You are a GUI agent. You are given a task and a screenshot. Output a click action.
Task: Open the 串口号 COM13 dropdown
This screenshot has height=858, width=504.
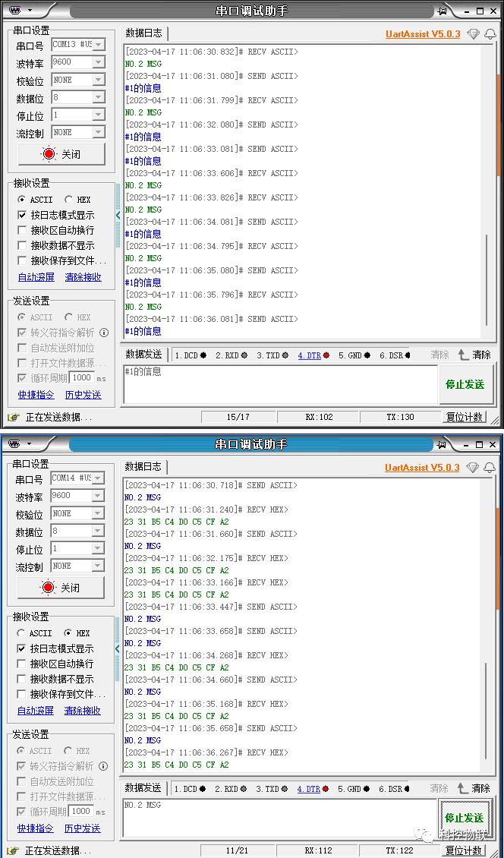[x=99, y=45]
